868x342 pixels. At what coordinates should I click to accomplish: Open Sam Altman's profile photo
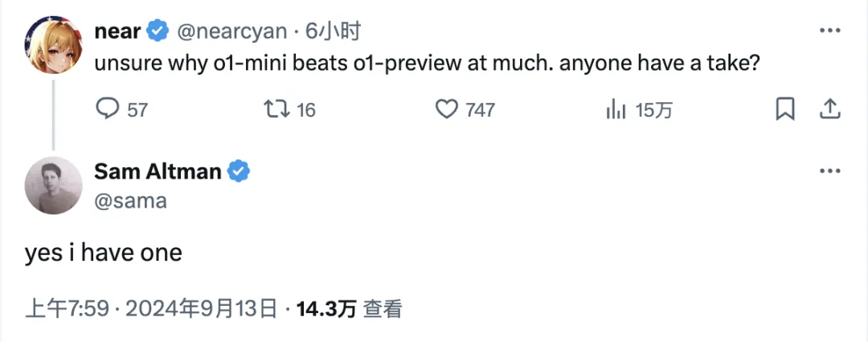click(54, 185)
